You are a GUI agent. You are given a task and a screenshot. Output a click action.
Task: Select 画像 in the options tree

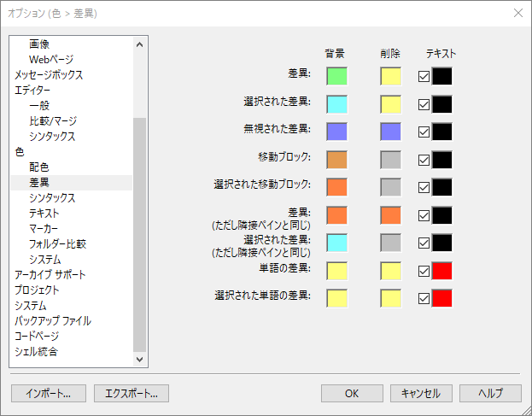pyautogui.click(x=39, y=44)
